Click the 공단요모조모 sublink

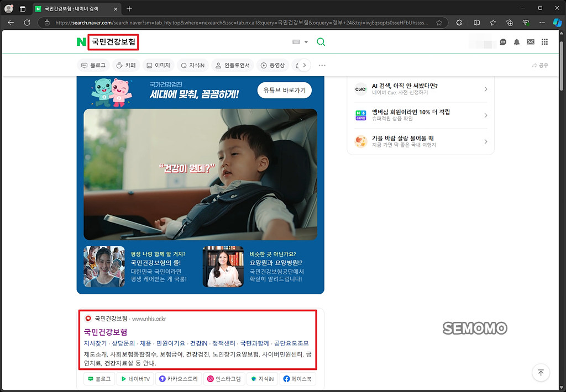click(291, 343)
